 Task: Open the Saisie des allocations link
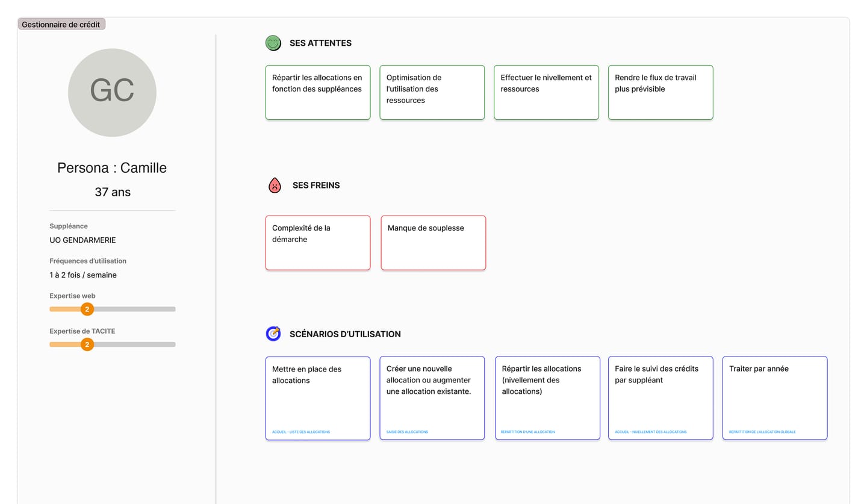coord(408,432)
